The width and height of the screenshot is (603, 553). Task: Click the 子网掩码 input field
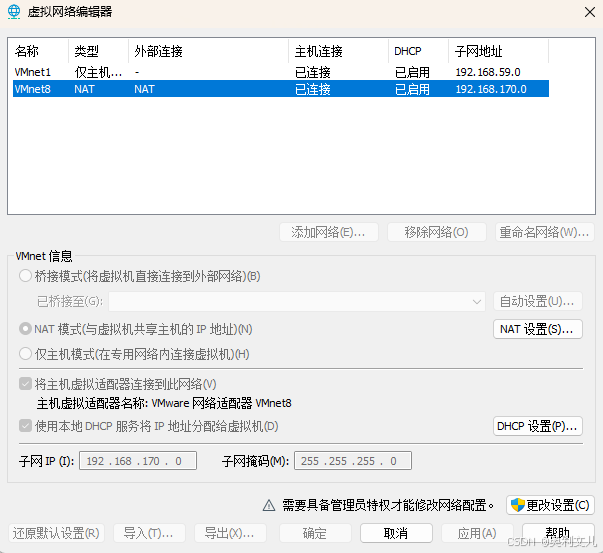coord(353,461)
